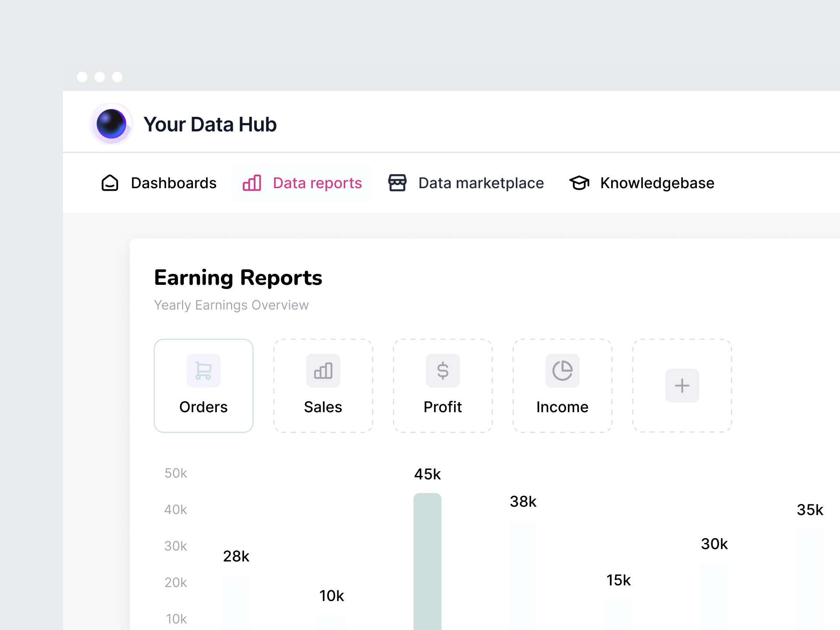
Task: Click the plus icon to add card
Action: click(x=682, y=385)
